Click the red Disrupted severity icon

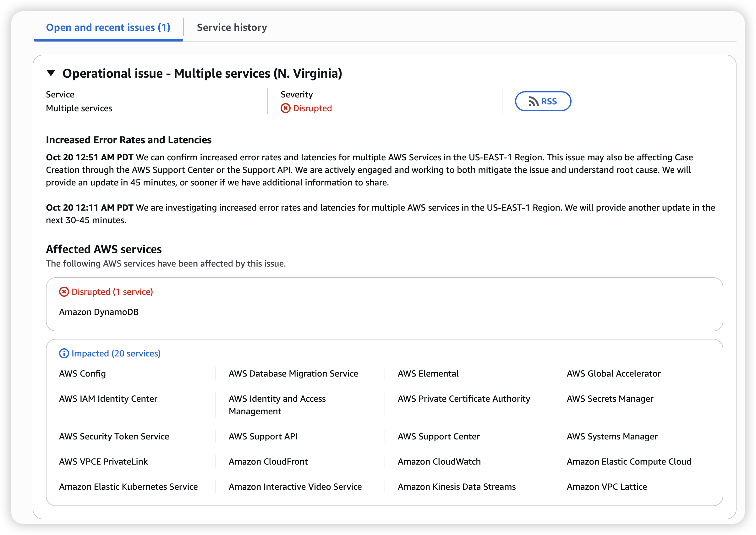click(x=285, y=108)
